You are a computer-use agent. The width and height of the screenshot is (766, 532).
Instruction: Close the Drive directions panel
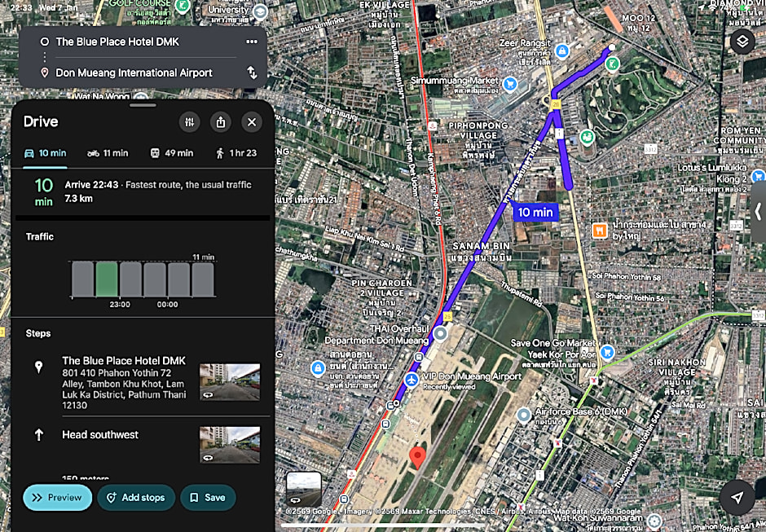252,122
